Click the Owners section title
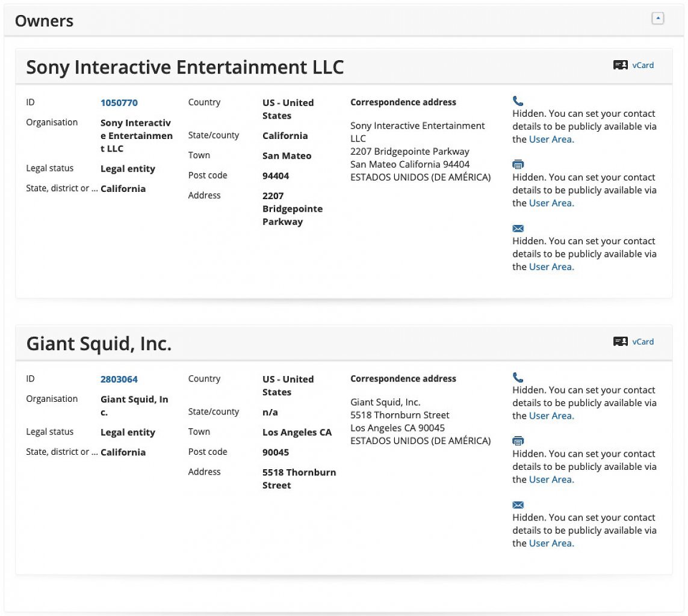 (x=44, y=21)
